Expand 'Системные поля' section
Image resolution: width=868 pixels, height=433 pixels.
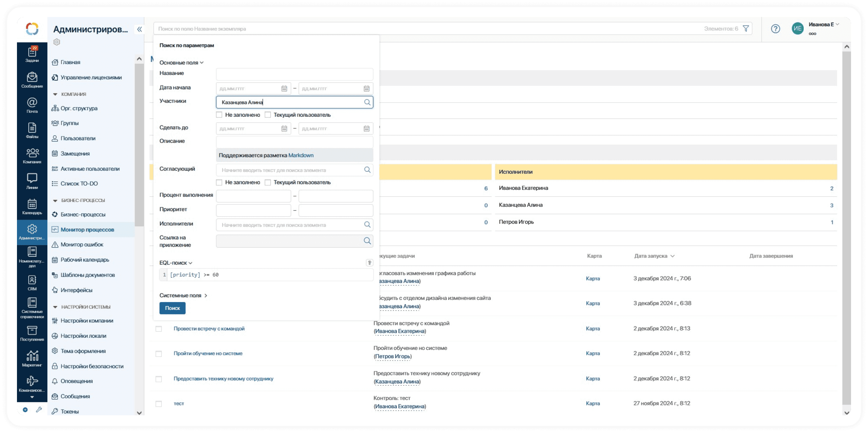pos(183,295)
